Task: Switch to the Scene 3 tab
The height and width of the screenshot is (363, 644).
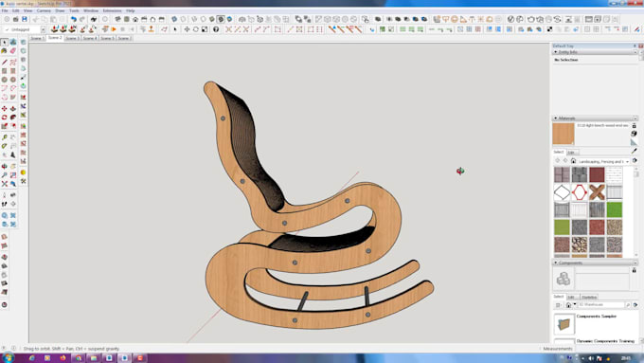Action: (x=72, y=38)
